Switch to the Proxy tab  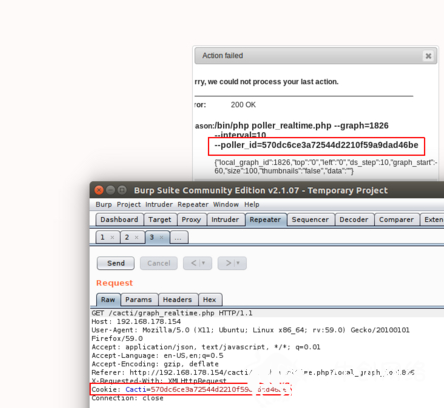[191, 220]
